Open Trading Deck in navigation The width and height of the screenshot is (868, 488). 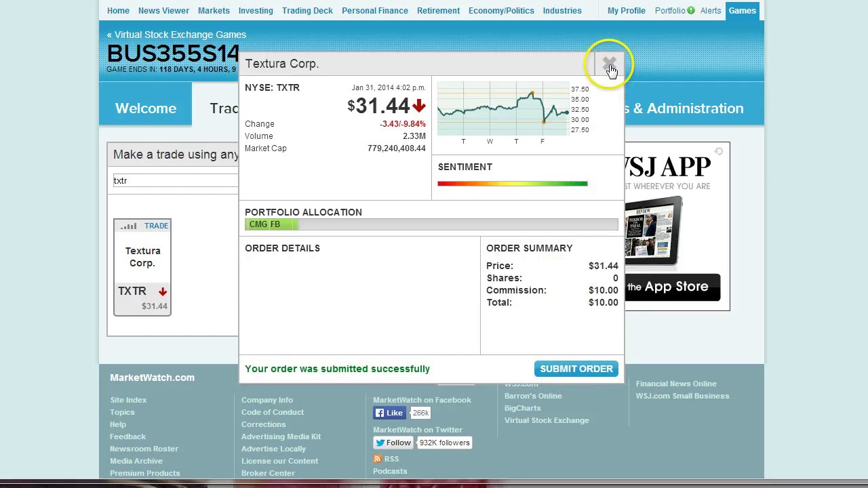307,11
